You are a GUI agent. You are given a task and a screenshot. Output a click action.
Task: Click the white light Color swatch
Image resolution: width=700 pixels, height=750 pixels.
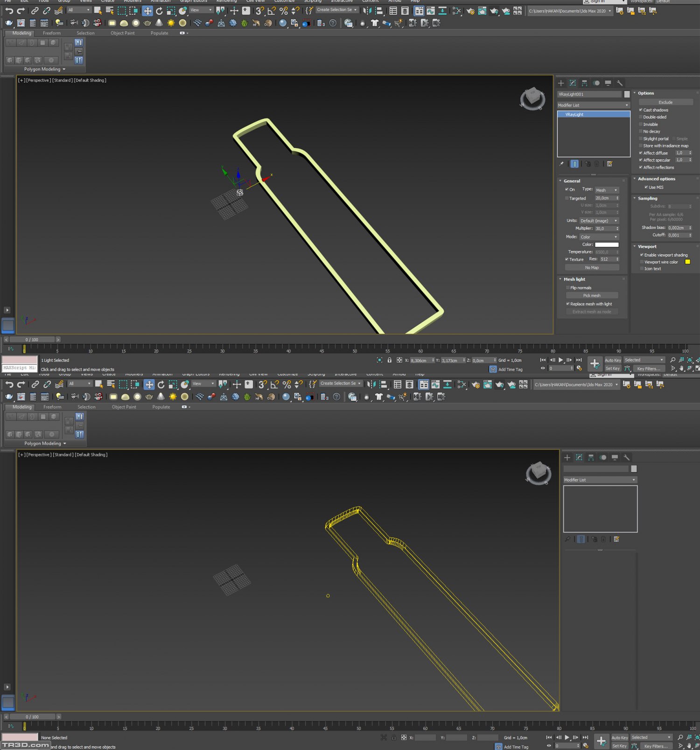pos(607,245)
